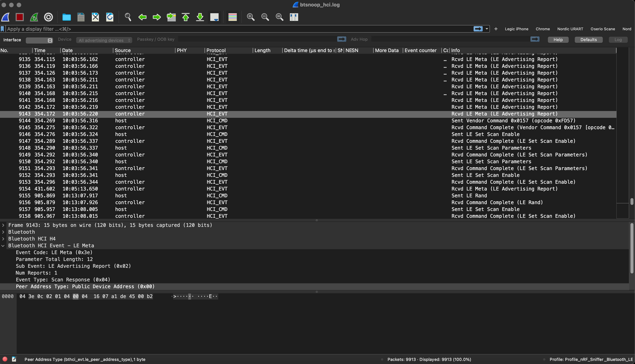This screenshot has width=635, height=364.
Task: Start capturing packets with shark fin icon
Action: 6,17
